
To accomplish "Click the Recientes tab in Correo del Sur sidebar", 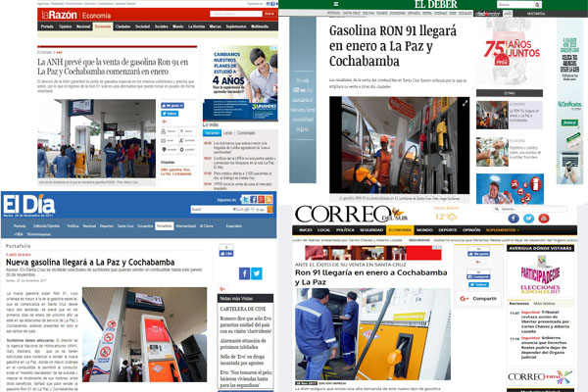I will point(519,304).
